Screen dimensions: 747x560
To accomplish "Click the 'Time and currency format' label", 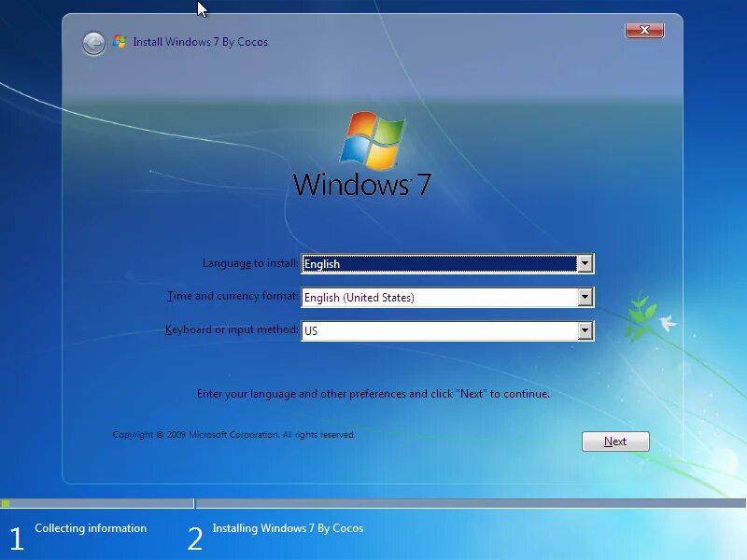I will coord(233,296).
